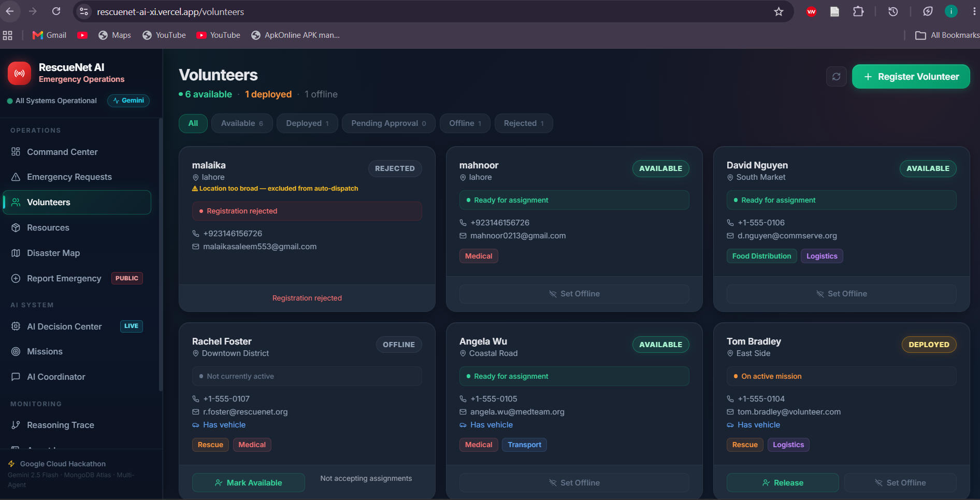980x500 pixels.
Task: Click the OFFLINE badge on Rachel Foster's card
Action: click(399, 345)
